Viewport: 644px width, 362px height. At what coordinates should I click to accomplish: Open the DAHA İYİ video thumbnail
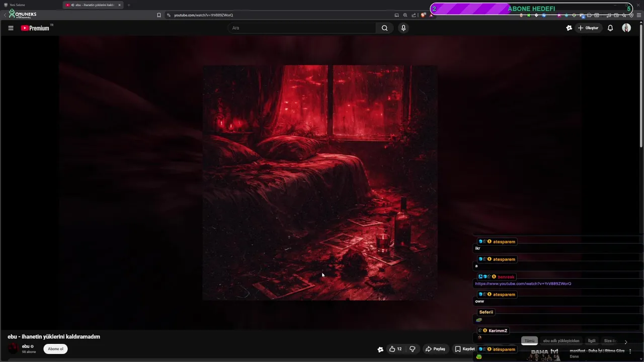click(545, 354)
